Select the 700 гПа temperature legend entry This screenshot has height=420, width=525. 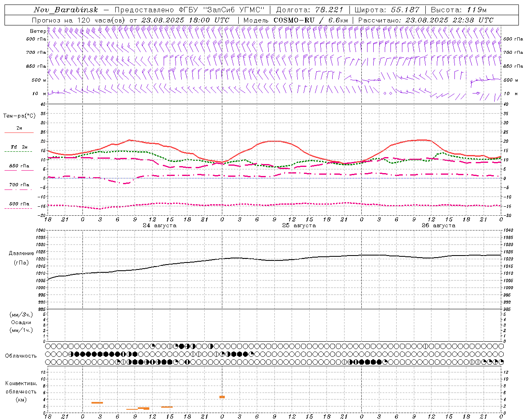click(x=19, y=185)
